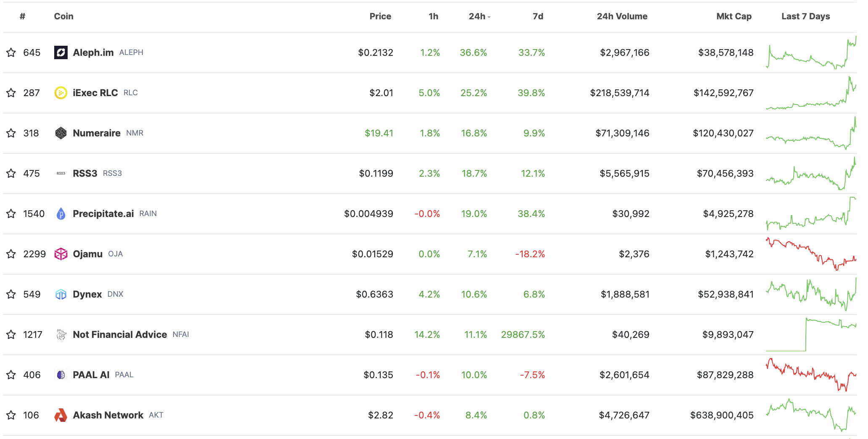
Task: Toggle favorite star for RSS3
Action: (x=11, y=173)
